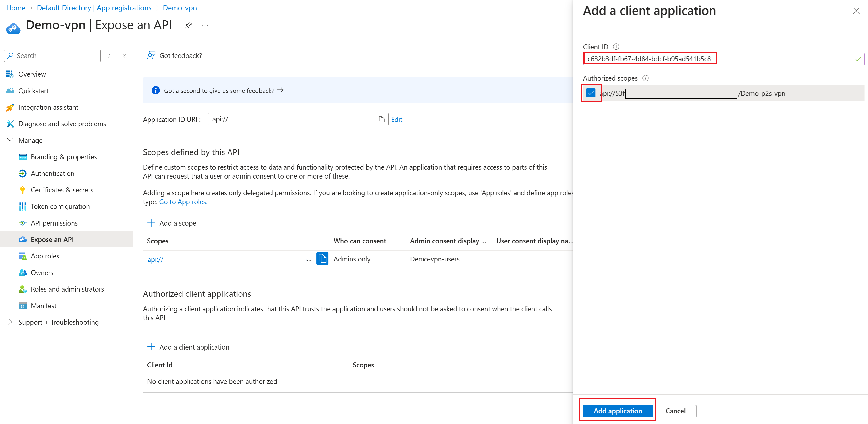Uncheck the Demo-p2s-vpn authorized scope checkbox
This screenshot has height=424, width=868.
pyautogui.click(x=590, y=93)
